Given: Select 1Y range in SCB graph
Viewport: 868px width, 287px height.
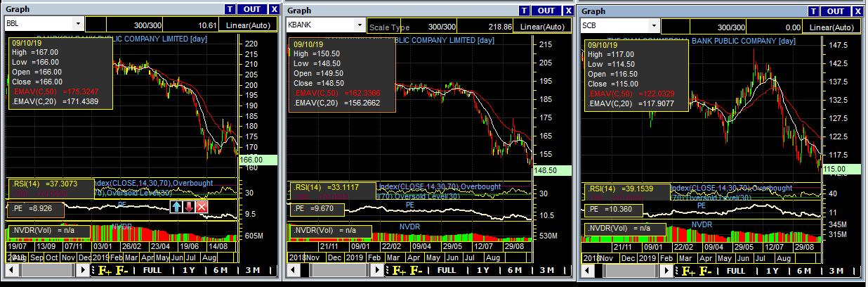Looking at the screenshot, I should coord(772,270).
